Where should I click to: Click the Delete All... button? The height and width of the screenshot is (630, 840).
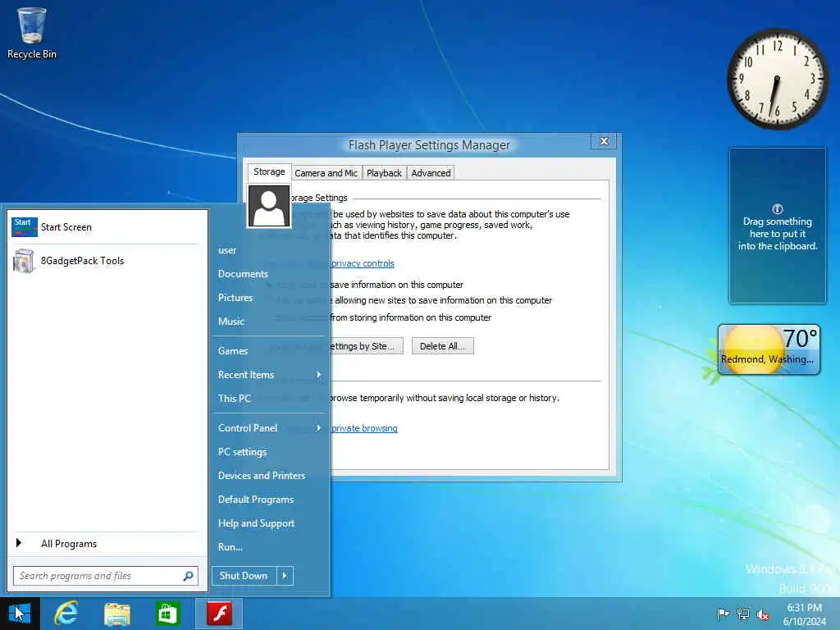coord(442,346)
